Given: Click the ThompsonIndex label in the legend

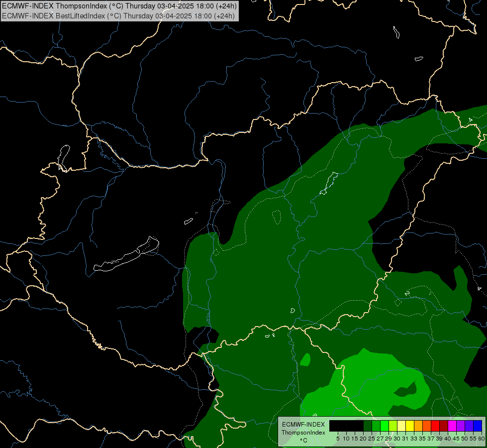Looking at the screenshot, I should [303, 433].
